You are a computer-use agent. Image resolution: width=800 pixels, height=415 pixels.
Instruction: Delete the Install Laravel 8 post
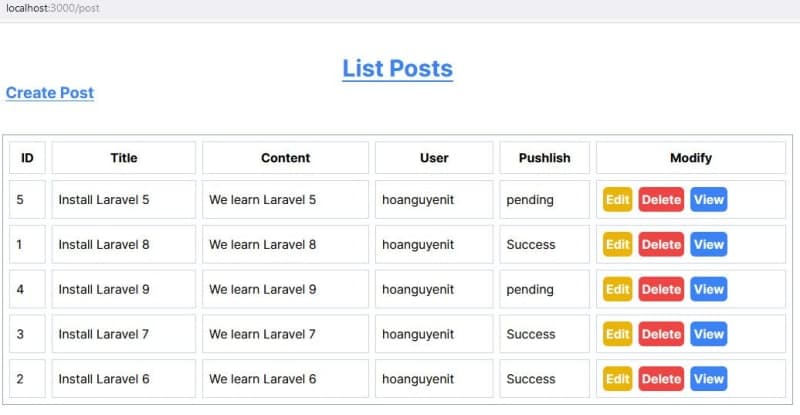point(661,245)
